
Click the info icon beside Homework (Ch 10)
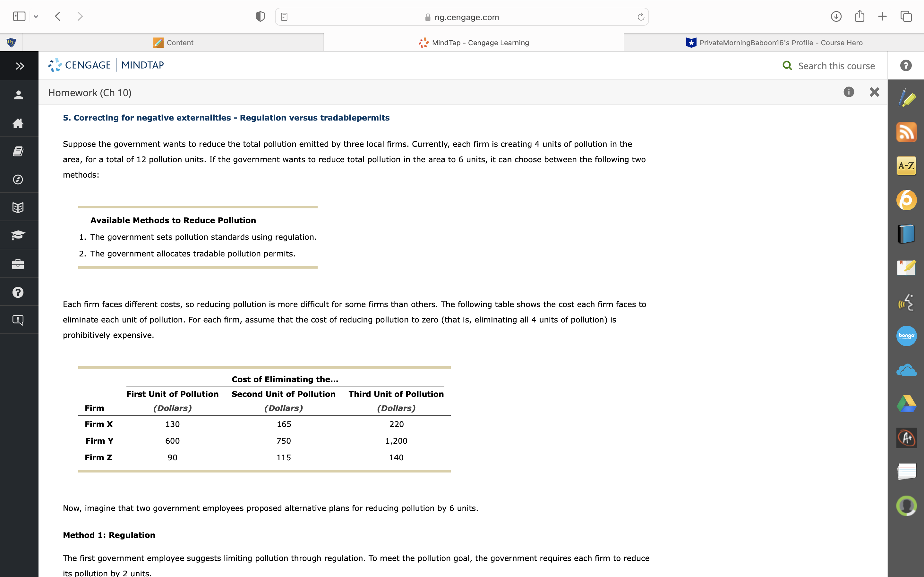pos(848,92)
